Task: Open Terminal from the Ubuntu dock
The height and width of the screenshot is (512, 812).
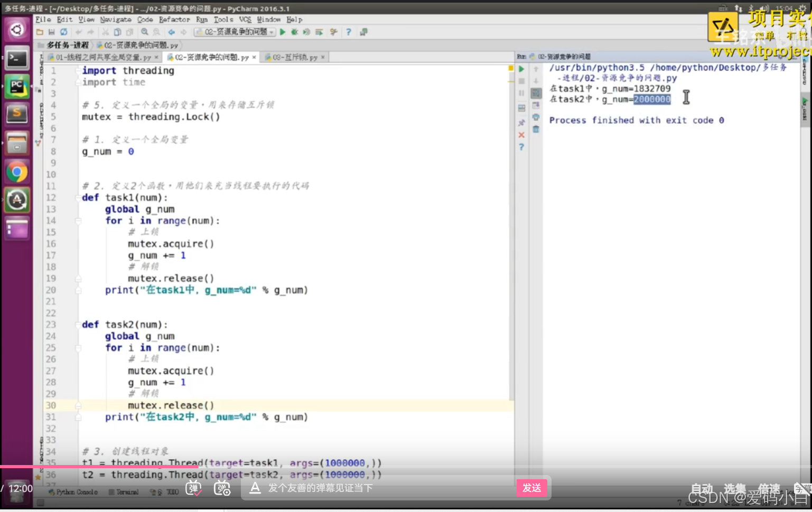Action: (17, 58)
